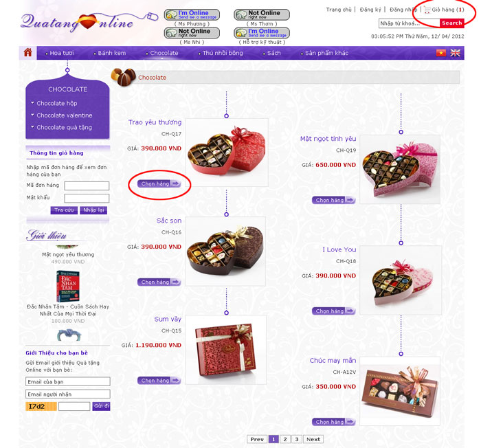The image size is (481, 448).
Task: Expand Chocolate valentine sidebar category
Action: [64, 115]
